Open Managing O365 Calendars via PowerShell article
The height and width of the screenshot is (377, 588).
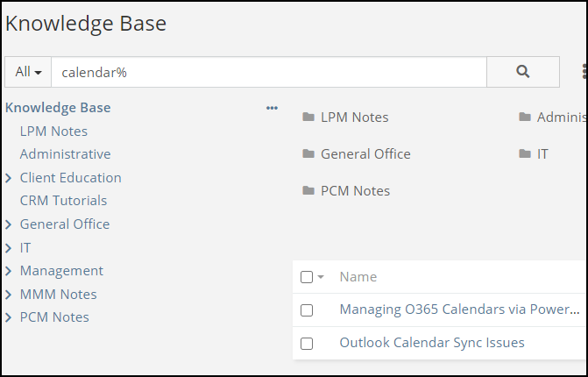coord(459,309)
